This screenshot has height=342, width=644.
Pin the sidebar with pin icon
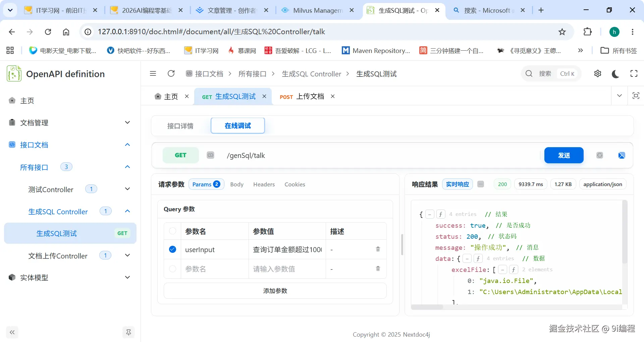point(128,332)
